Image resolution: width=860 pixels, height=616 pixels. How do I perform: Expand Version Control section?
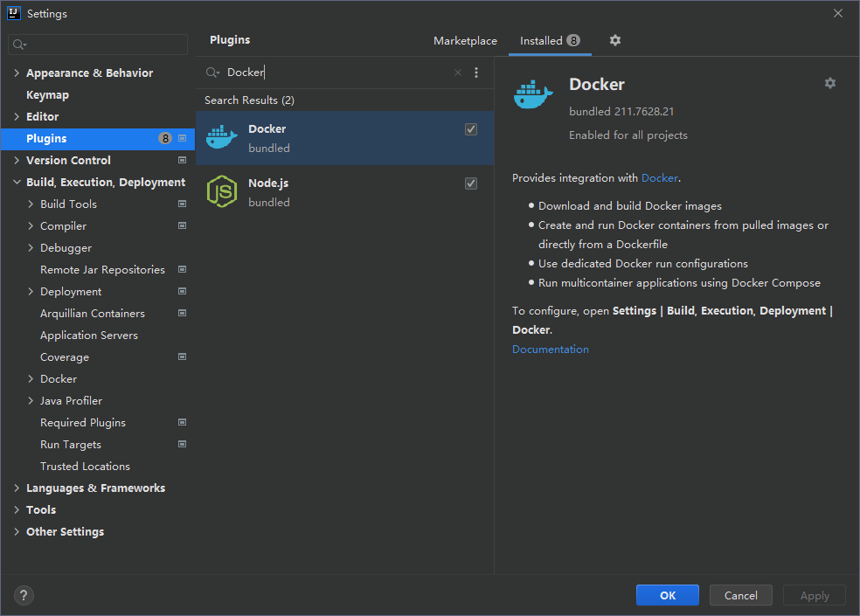(x=17, y=160)
